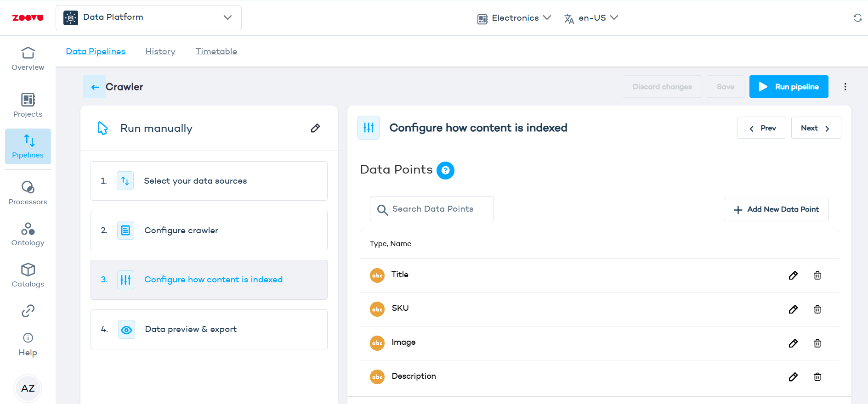
Task: Open the Overview section in sidebar
Action: 28,59
